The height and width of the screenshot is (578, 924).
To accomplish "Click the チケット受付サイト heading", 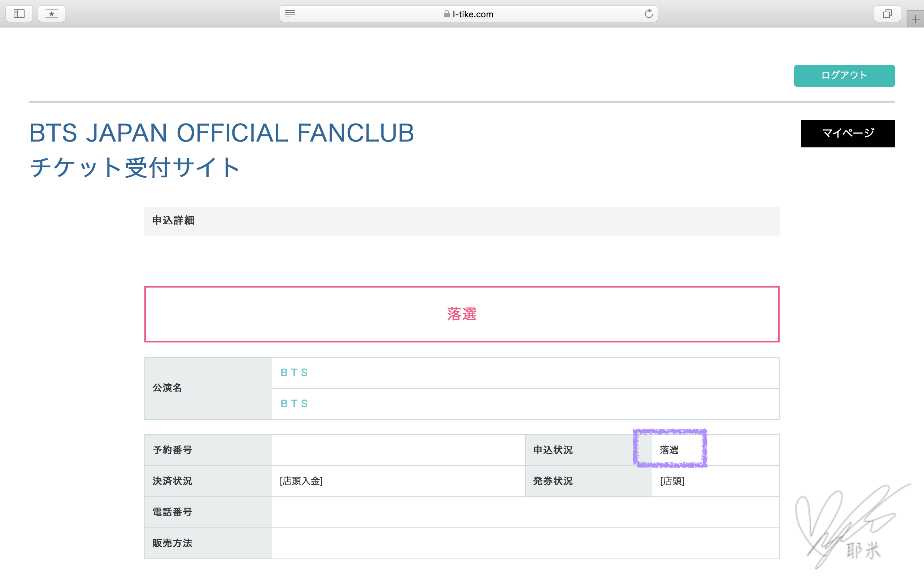I will tap(135, 167).
